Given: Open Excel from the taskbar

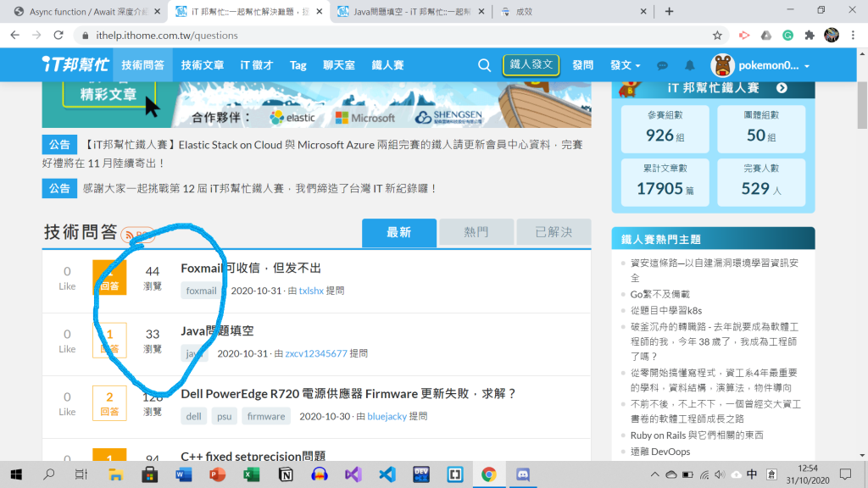Looking at the screenshot, I should pos(251,474).
